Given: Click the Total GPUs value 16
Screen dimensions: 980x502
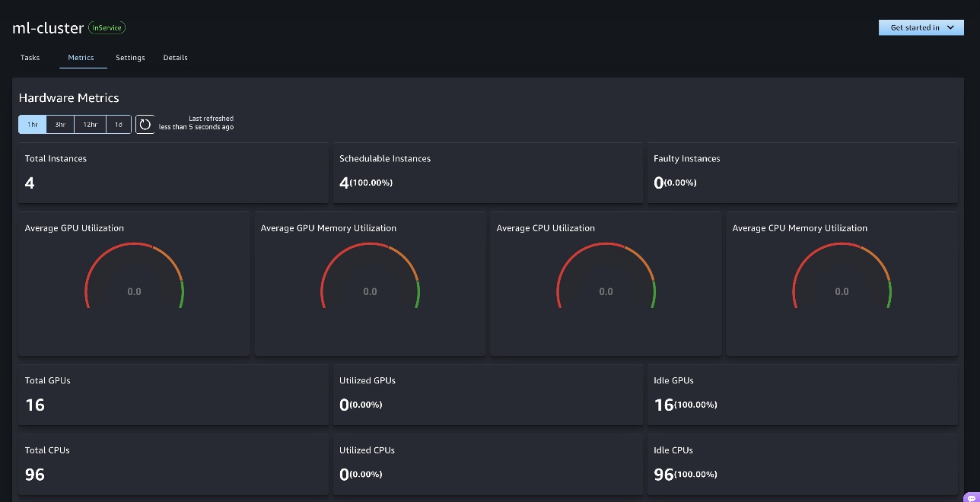Looking at the screenshot, I should click(35, 405).
